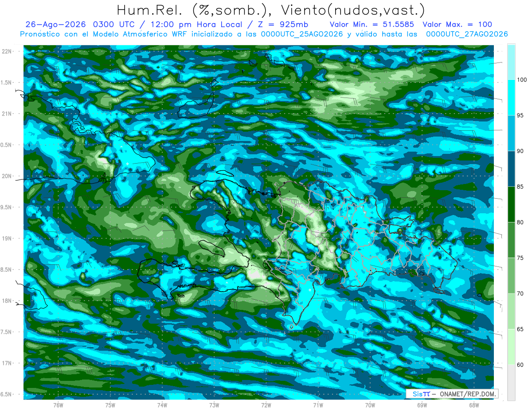Click the colorbar value label '90'
This screenshot has height=411, width=532.
[x=521, y=151]
